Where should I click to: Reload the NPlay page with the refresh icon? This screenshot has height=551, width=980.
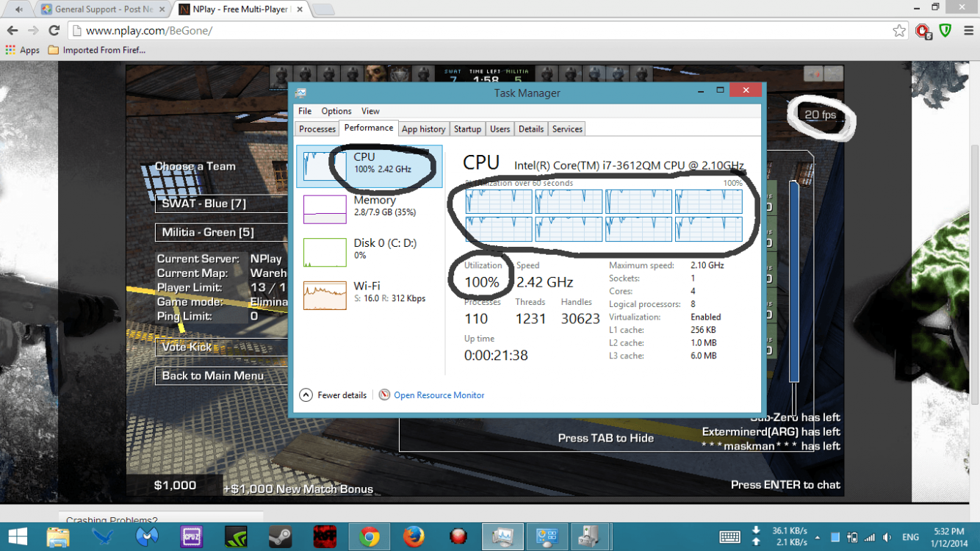click(52, 31)
